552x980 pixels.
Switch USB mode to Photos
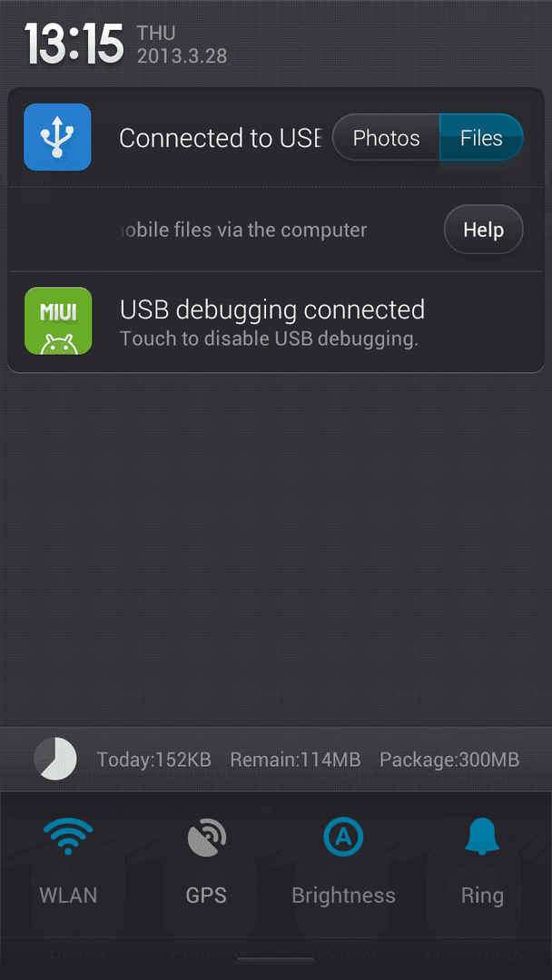[x=387, y=138]
